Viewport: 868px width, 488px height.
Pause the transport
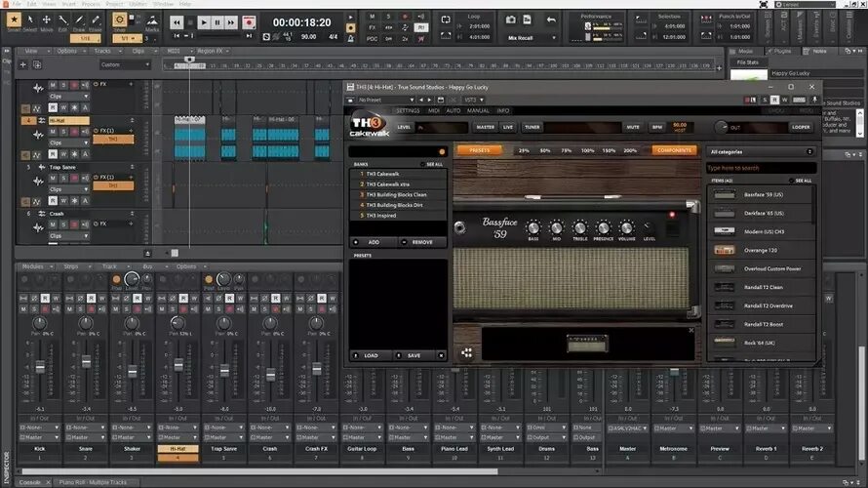(x=217, y=22)
